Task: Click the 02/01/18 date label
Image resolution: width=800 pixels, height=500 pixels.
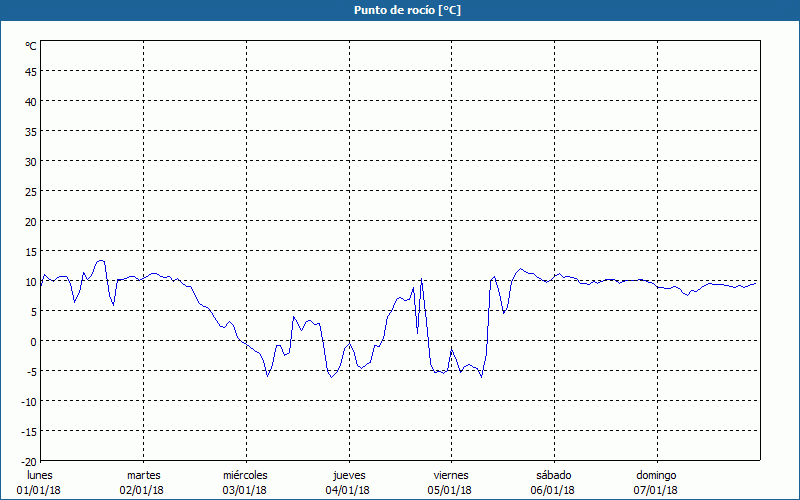Action: coord(143,490)
